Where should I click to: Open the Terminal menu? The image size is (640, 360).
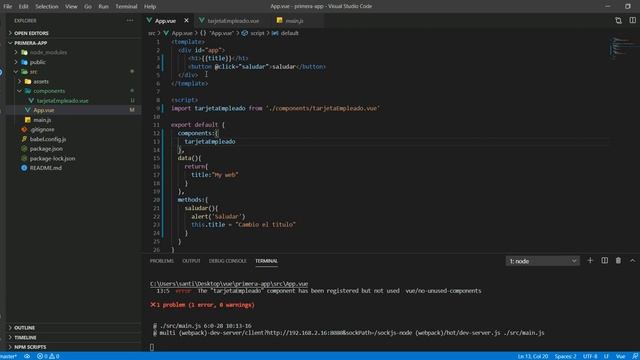click(x=126, y=6)
